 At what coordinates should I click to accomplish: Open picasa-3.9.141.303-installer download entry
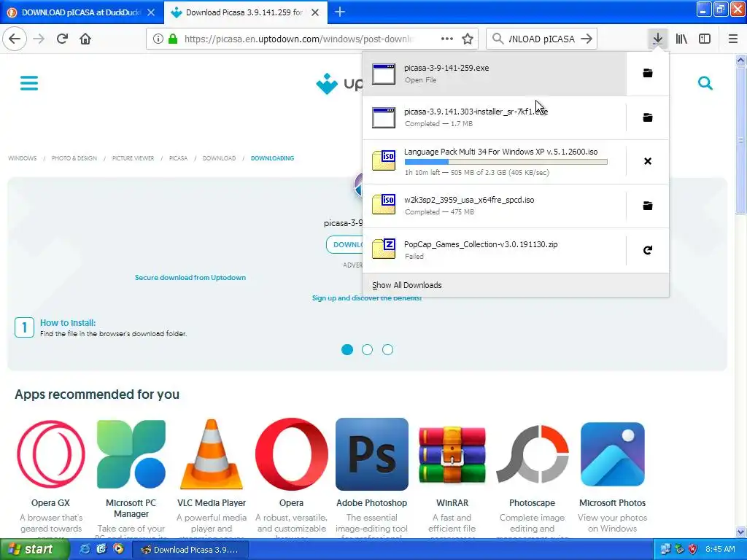click(495, 117)
